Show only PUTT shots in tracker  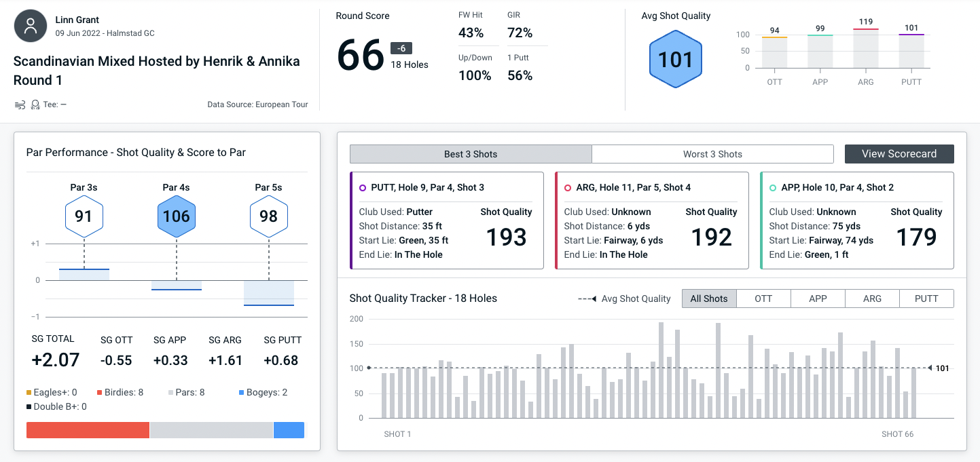(x=926, y=299)
